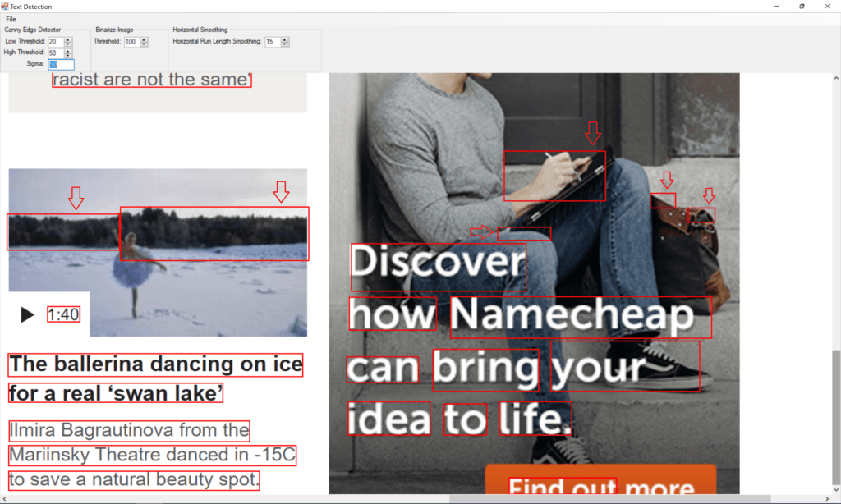841x504 pixels.
Task: Decrease Horizontal Run Length Smoothing value
Action: click(x=285, y=44)
